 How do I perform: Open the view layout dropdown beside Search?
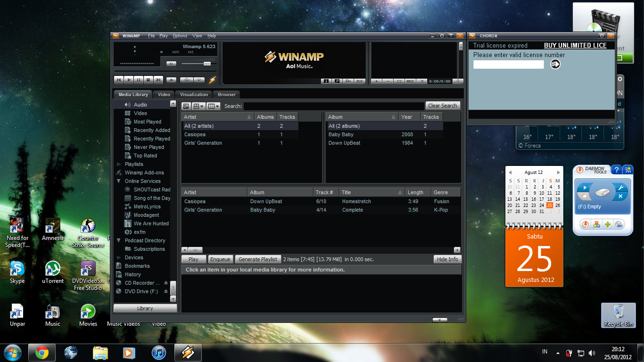199,106
